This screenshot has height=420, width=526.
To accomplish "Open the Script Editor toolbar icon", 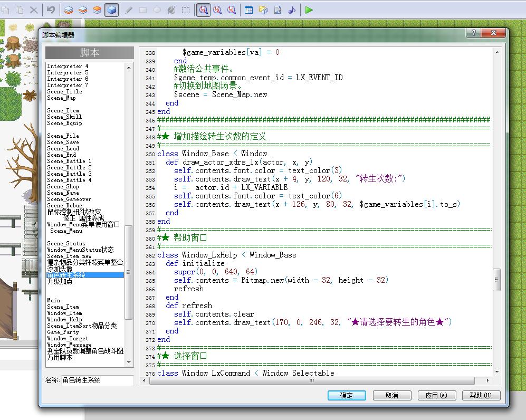I will pyautogui.click(x=278, y=10).
